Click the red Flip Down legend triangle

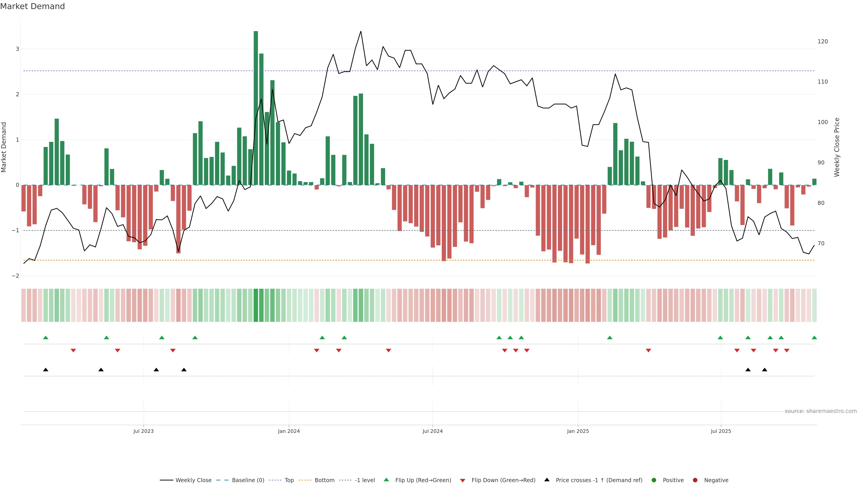point(463,480)
